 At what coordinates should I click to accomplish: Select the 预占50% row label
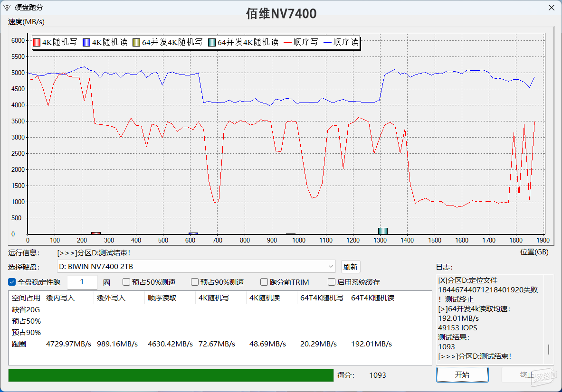[x=26, y=321]
